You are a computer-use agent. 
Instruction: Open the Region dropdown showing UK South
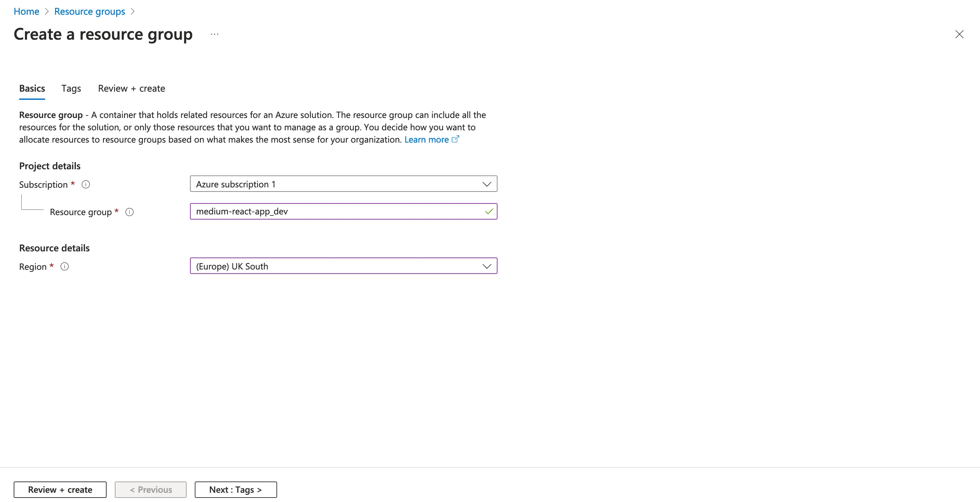pyautogui.click(x=335, y=266)
